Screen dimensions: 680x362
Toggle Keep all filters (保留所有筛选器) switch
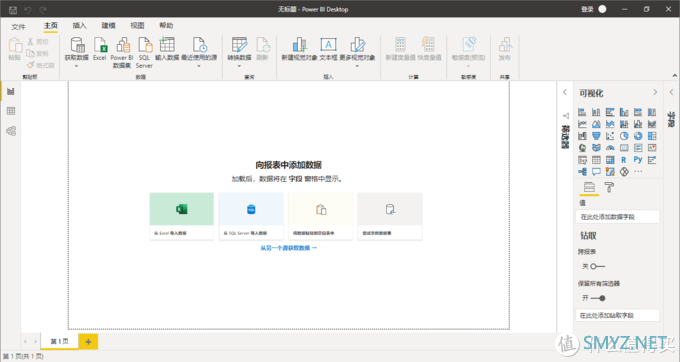click(598, 298)
